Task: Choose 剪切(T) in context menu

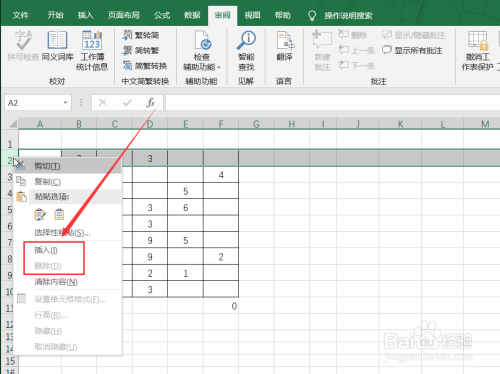Action: pyautogui.click(x=67, y=166)
